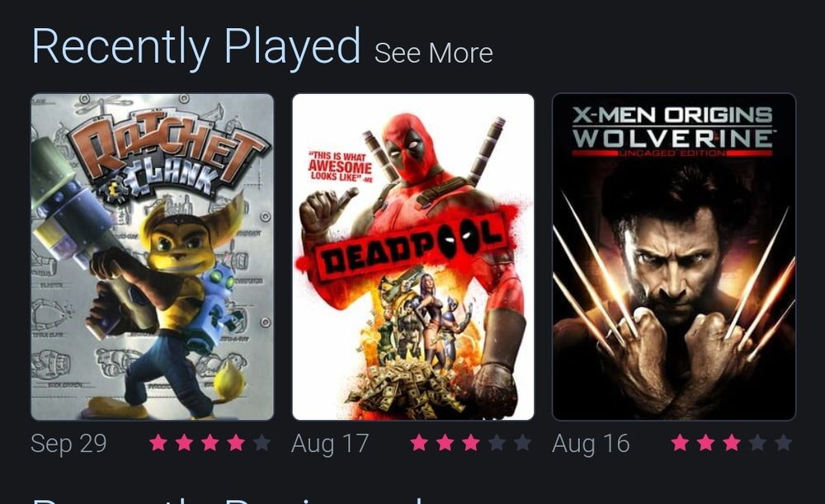Viewport: 825px width, 504px height.
Task: Click second star under Ratchet & Clank
Action: pos(184,443)
